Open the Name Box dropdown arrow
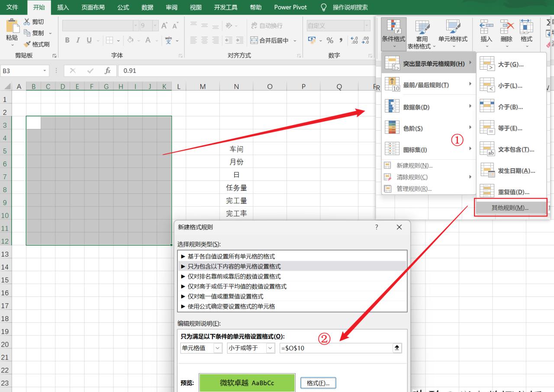This screenshot has width=554, height=392. (45, 71)
